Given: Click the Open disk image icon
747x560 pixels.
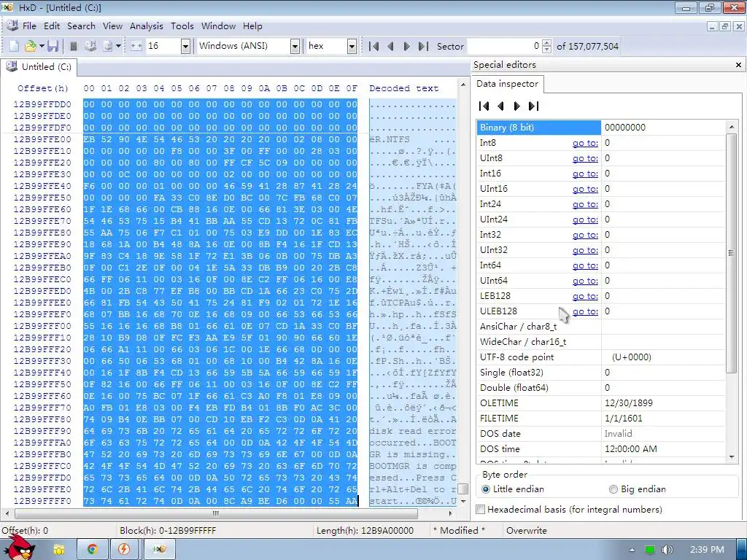Looking at the screenshot, I should tap(108, 46).
